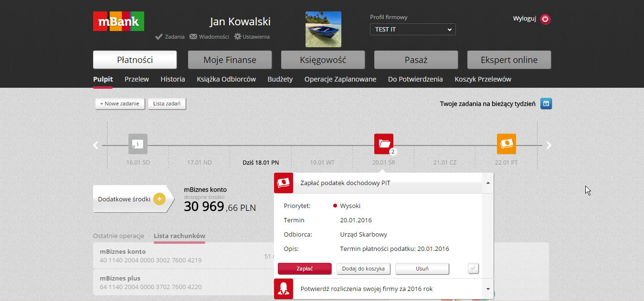Click the mBank logo
Image resolution: width=644 pixels, height=301 pixels.
(118, 21)
